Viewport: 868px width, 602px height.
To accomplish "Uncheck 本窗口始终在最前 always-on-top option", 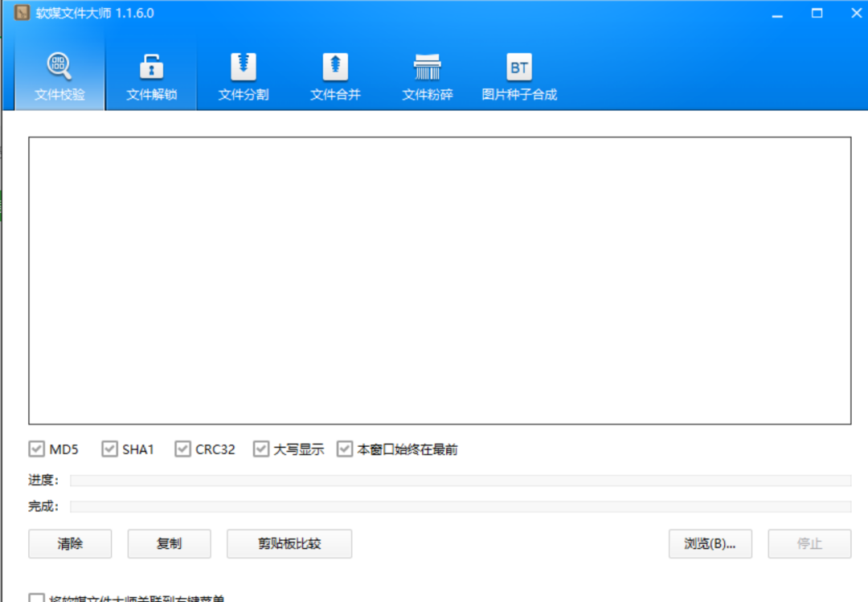I will 345,449.
